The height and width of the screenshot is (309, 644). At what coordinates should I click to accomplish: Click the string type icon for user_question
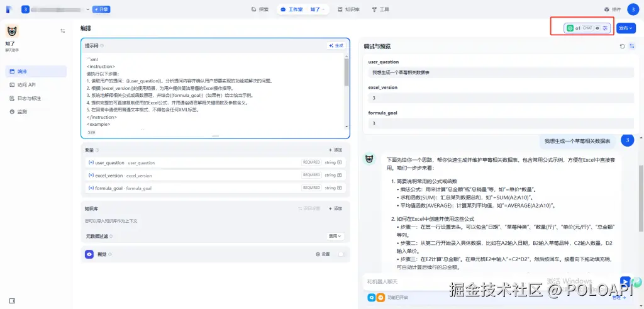point(339,163)
